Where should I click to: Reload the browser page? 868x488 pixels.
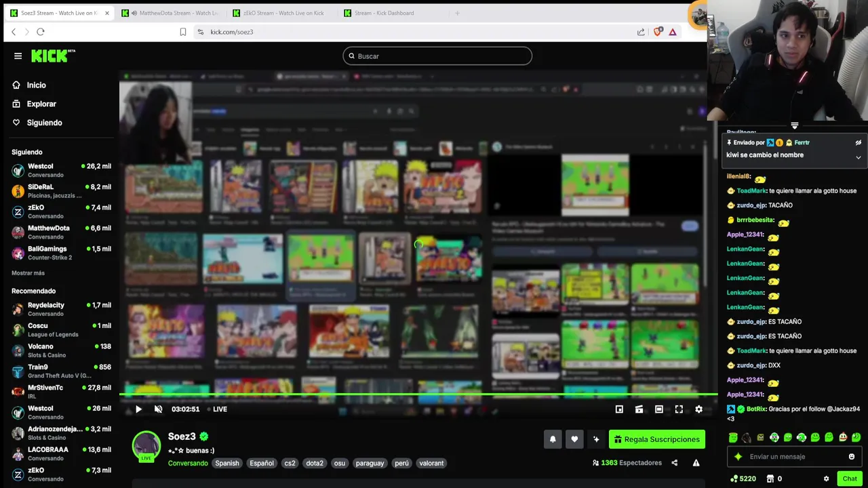click(x=41, y=32)
